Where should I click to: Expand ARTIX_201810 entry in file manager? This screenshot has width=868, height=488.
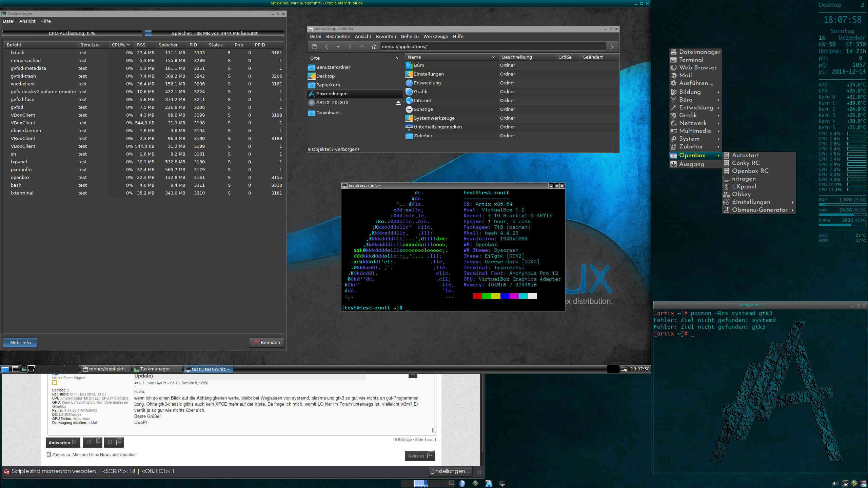pyautogui.click(x=333, y=102)
